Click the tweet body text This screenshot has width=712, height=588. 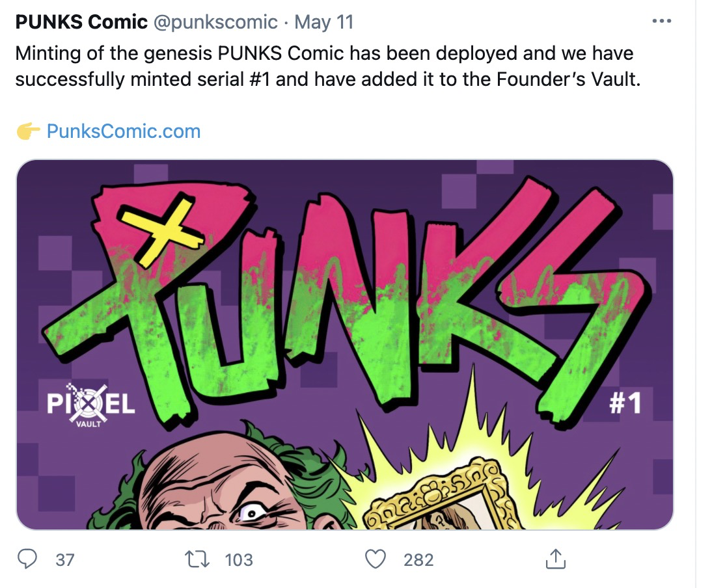tap(327, 66)
